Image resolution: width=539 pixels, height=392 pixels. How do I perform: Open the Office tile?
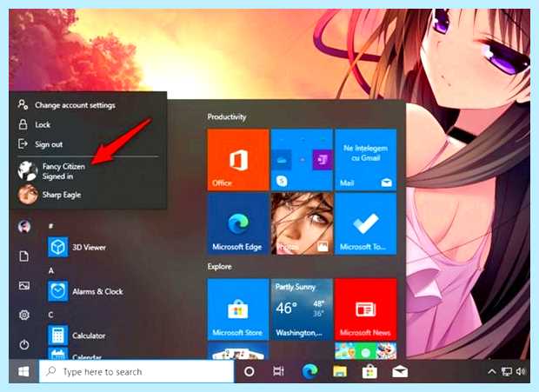click(238, 160)
